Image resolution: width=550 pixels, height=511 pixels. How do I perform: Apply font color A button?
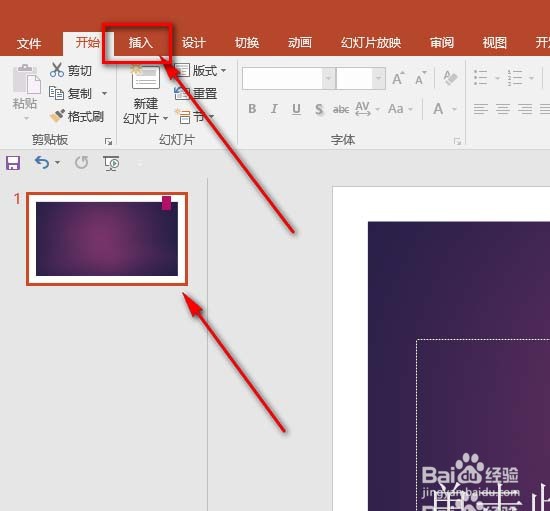click(x=438, y=109)
